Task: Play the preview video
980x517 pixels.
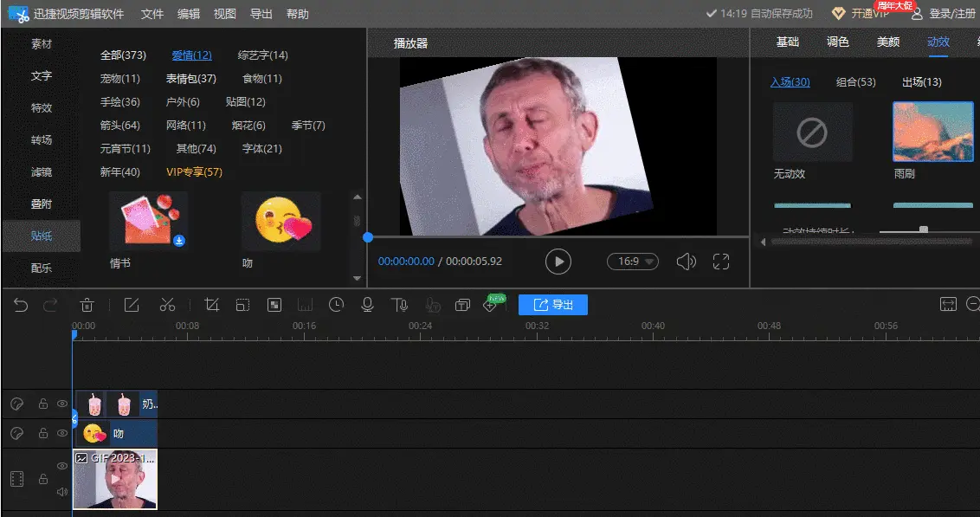Action: pos(558,262)
